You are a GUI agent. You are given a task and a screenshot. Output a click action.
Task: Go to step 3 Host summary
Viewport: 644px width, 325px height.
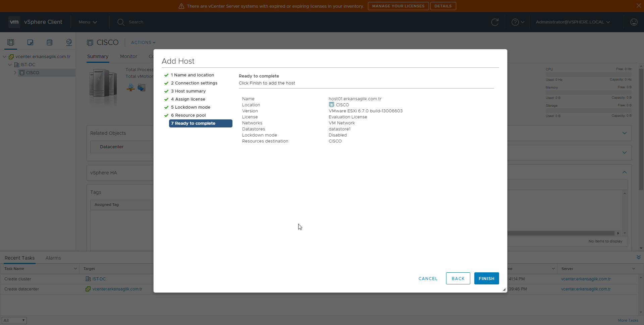click(x=188, y=91)
